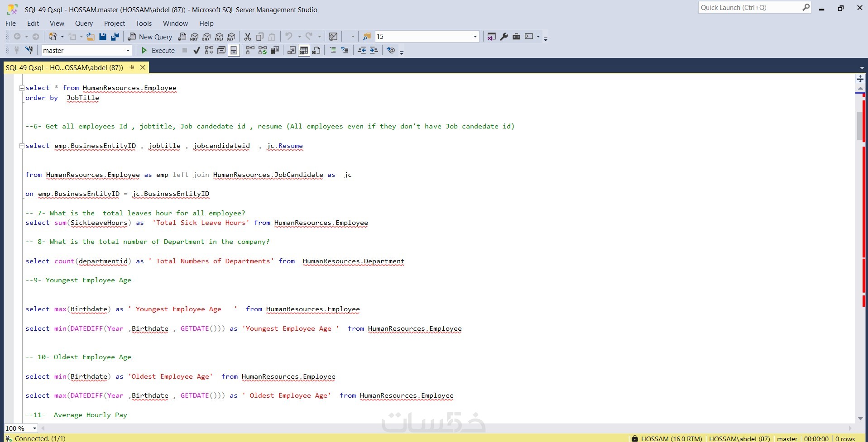
Task: Comment out the selected lines
Action: (333, 50)
